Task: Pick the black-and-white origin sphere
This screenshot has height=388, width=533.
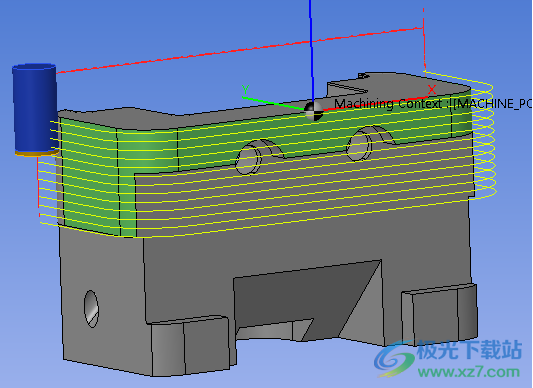Action: pos(313,110)
